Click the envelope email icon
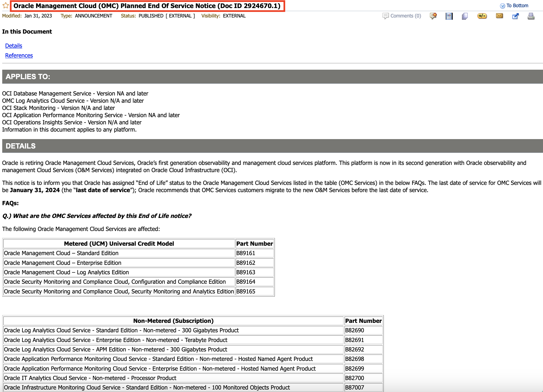Image resolution: width=543 pixels, height=392 pixels. 499,16
